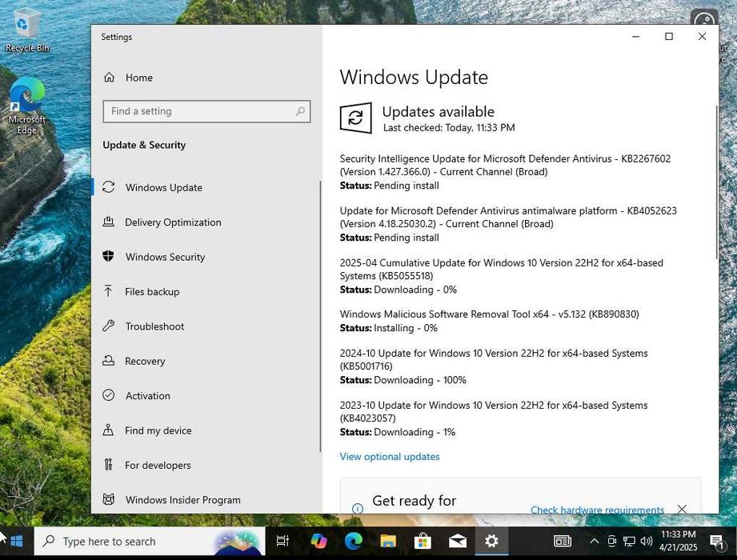
Task: Click the Recovery icon in sidebar
Action: (x=109, y=360)
